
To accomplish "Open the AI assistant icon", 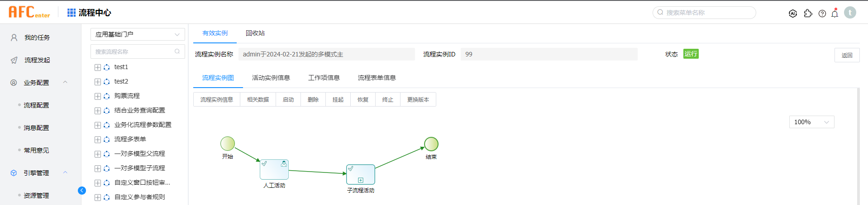I will 792,14.
